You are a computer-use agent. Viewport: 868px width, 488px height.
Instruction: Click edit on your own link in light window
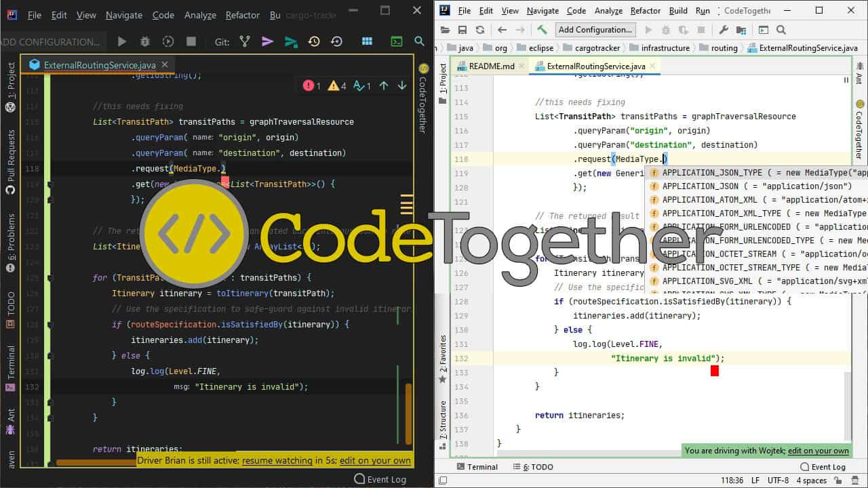(x=818, y=451)
